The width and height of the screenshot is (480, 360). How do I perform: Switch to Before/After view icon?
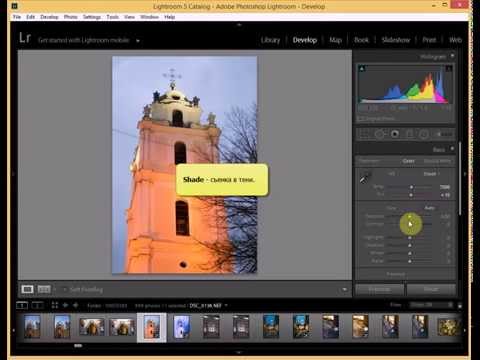tap(44, 289)
